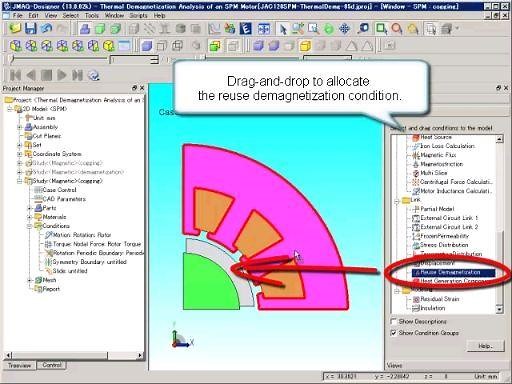Click the skip-to-last-step playback button
Image resolution: width=512 pixels, height=384 pixels.
[x=77, y=75]
